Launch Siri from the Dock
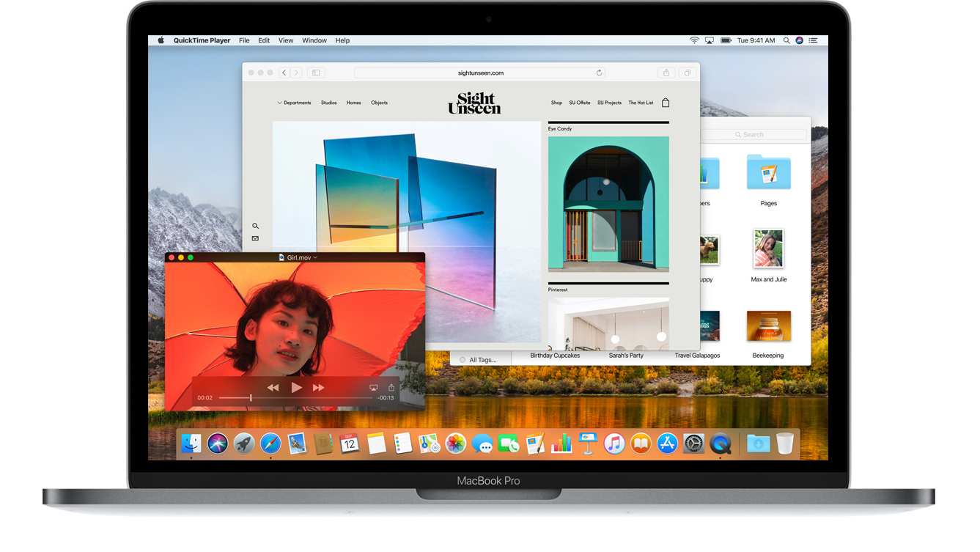The height and width of the screenshot is (552, 980). click(218, 444)
